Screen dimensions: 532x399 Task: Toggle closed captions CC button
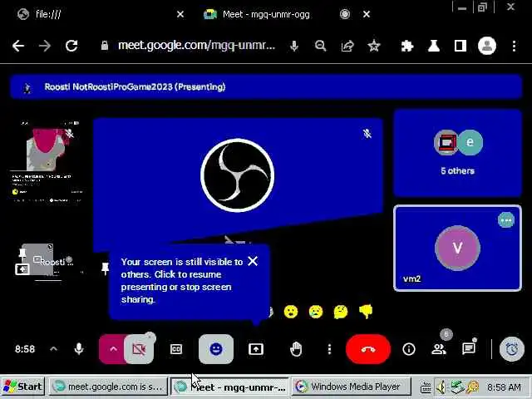pyautogui.click(x=176, y=349)
